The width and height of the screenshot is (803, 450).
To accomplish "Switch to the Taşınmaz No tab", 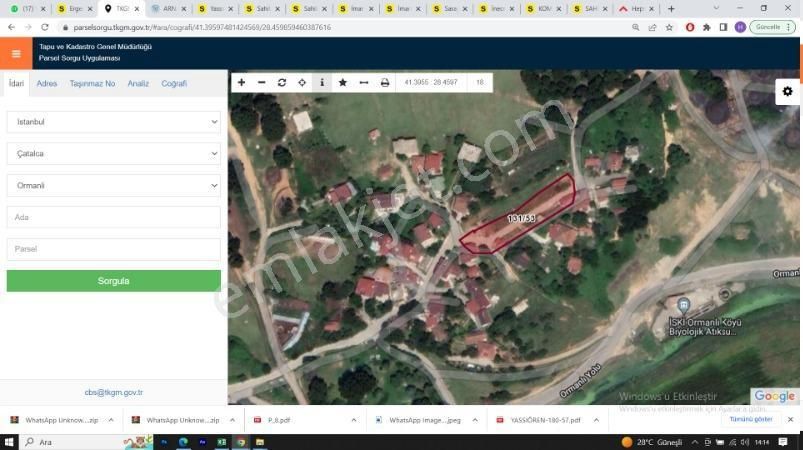I will click(92, 83).
